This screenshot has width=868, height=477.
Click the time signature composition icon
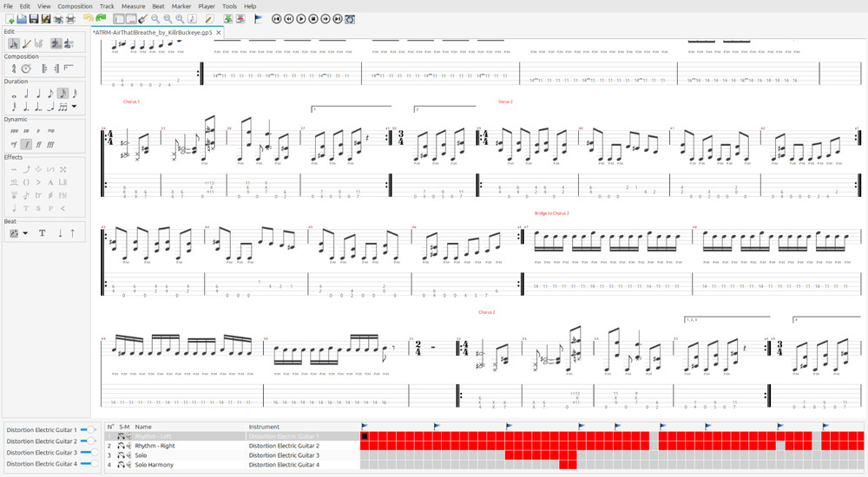(14, 69)
